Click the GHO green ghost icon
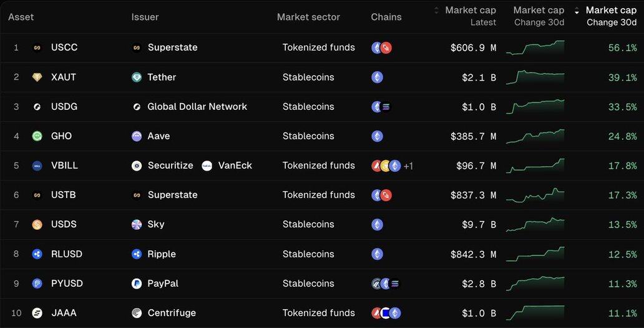The image size is (644, 328). click(x=37, y=136)
